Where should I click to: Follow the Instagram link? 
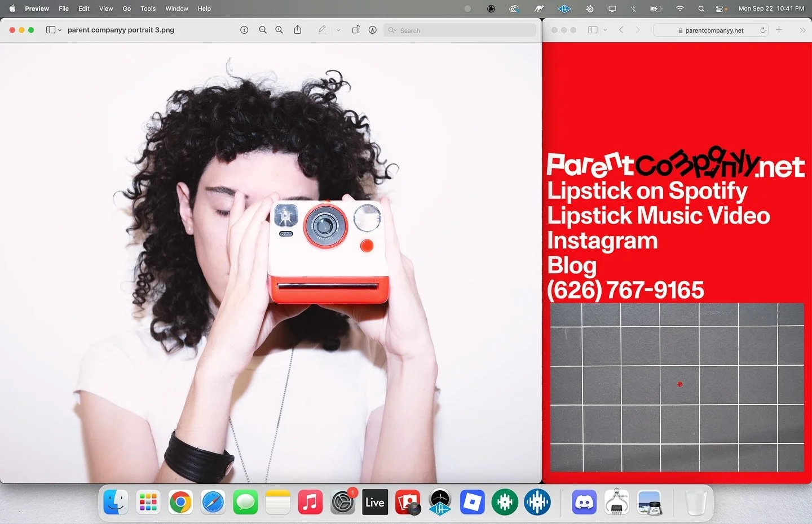tap(602, 241)
